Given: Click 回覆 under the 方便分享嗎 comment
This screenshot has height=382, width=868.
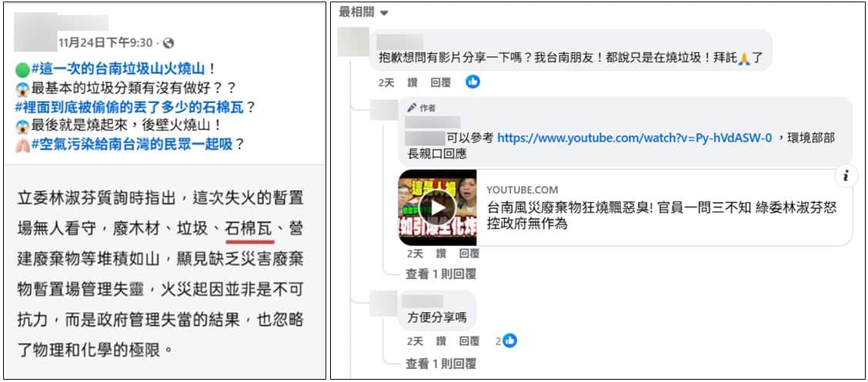Looking at the screenshot, I should coord(469,341).
